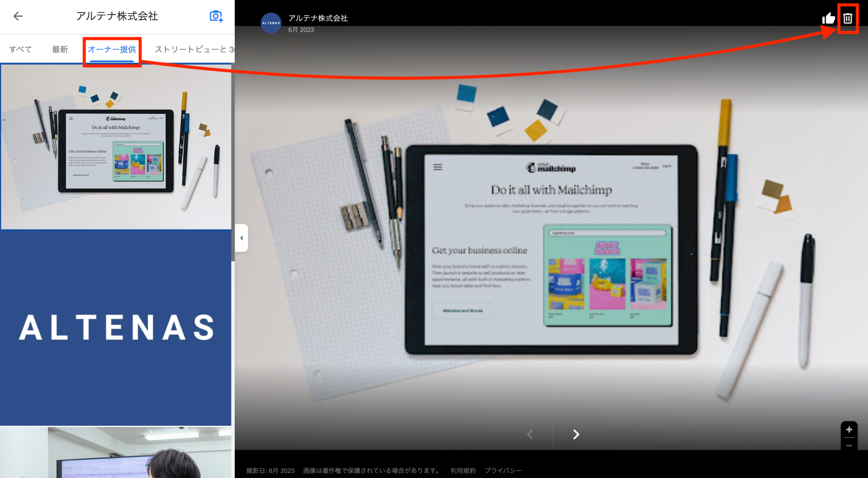This screenshot has height=478, width=868.
Task: Click the 画像は著作権で保護されている場合があります notice
Action: (x=372, y=470)
